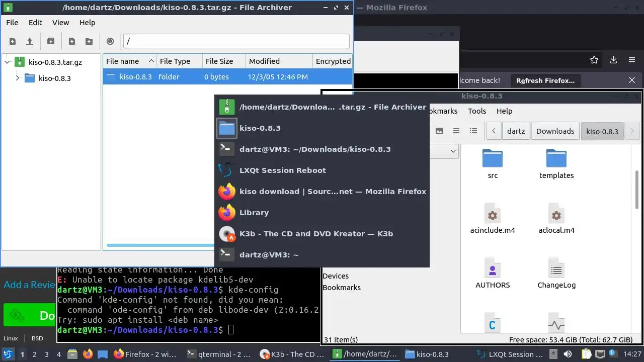The height and width of the screenshot is (362, 644).
Task: Open the LXQt start menu
Action: tap(8, 354)
